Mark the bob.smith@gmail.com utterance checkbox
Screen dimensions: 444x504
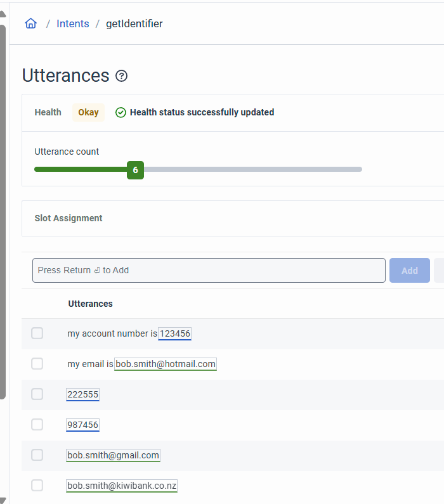pos(37,455)
